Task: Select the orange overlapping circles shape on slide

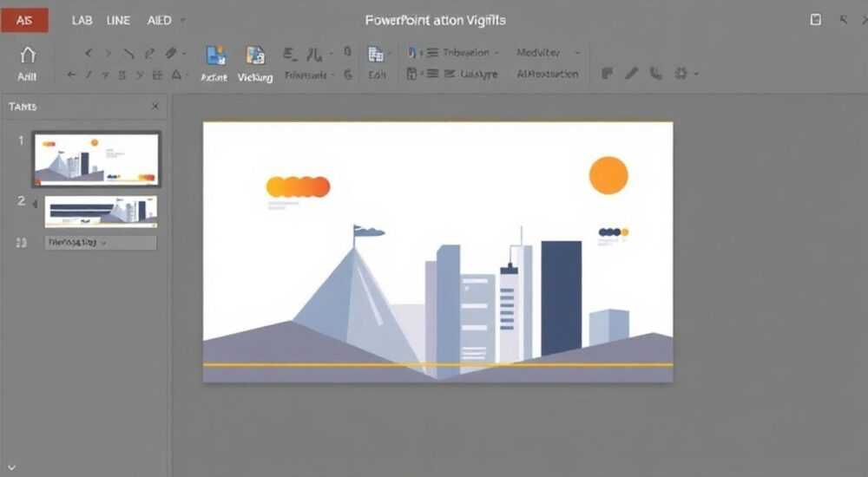Action: coord(298,187)
